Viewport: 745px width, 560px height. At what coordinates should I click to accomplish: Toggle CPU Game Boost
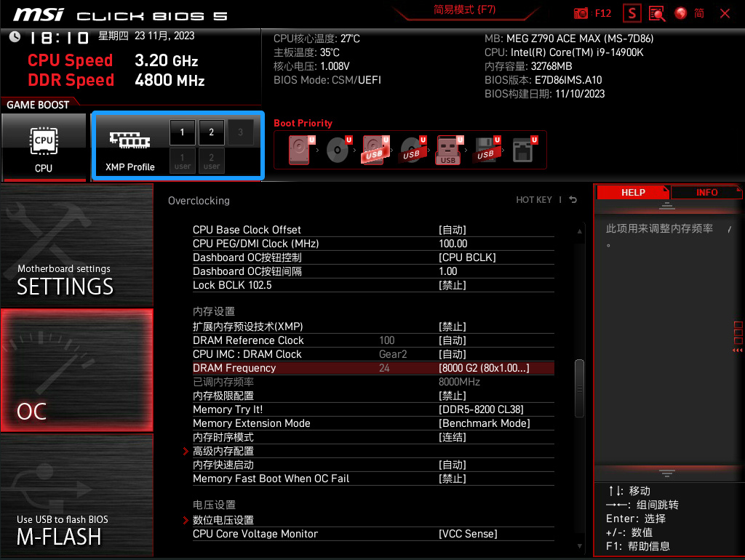coord(44,147)
